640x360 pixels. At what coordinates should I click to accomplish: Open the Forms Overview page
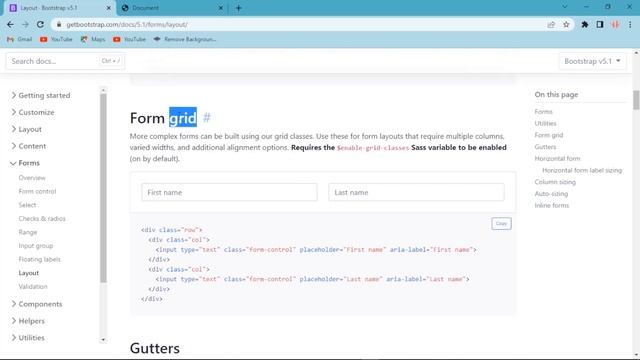32,178
